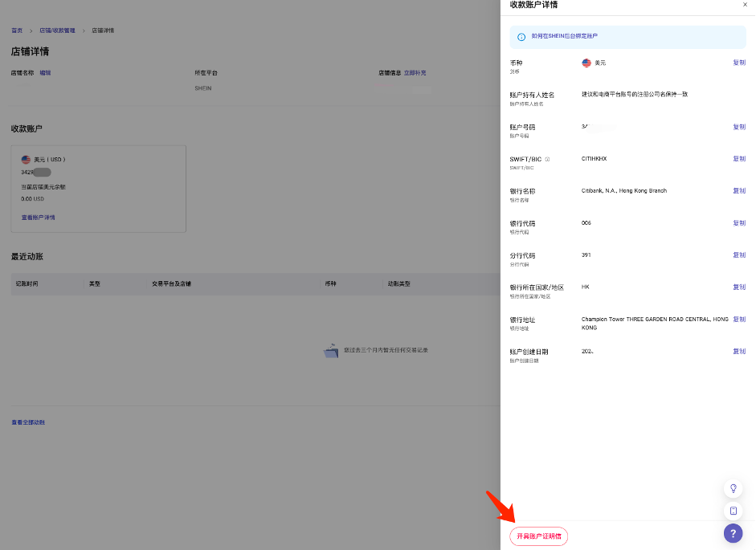Image resolution: width=756 pixels, height=550 pixels.
Task: Click the mobile phone floating icon
Action: pyautogui.click(x=733, y=511)
